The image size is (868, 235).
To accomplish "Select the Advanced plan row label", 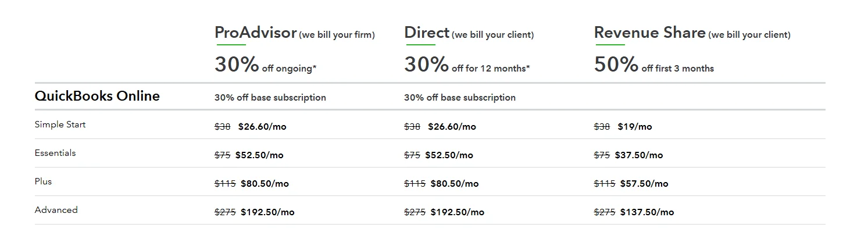I will [56, 210].
